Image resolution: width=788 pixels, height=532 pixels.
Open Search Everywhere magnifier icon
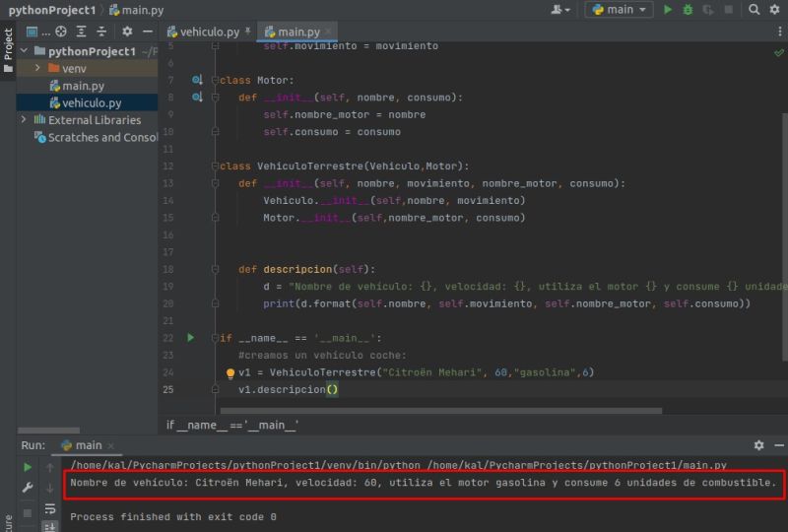[754, 10]
